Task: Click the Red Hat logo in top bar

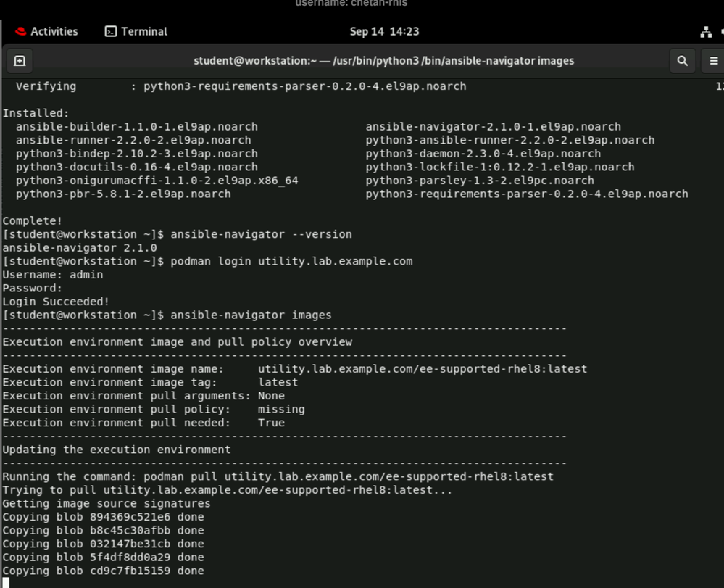Action: (20, 31)
